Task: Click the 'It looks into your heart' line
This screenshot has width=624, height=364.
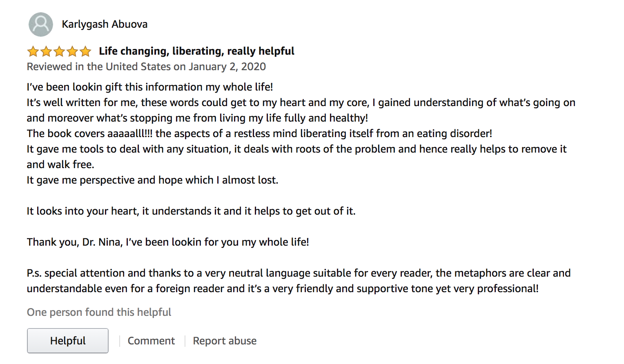Action: click(191, 211)
